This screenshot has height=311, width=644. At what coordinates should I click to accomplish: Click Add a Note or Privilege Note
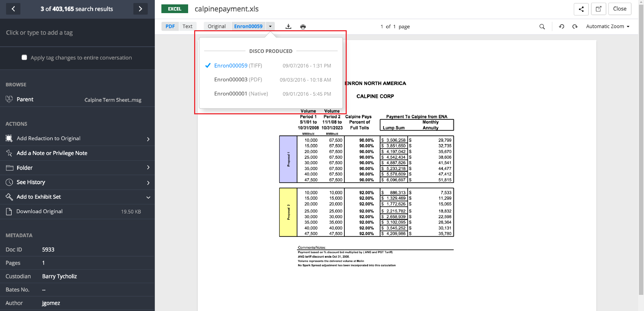(x=52, y=153)
